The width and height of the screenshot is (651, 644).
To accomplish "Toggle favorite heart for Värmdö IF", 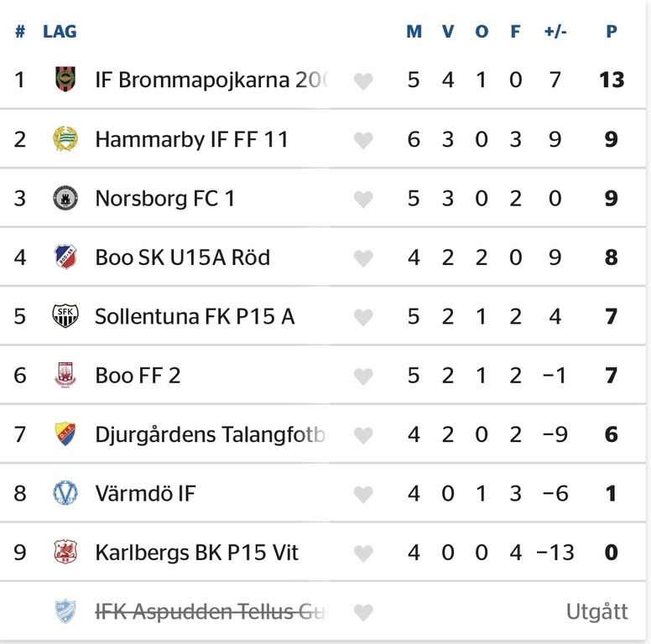I will [362, 494].
